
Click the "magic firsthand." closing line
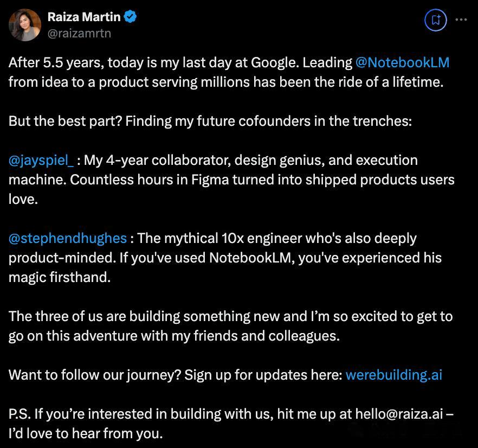pos(59,277)
